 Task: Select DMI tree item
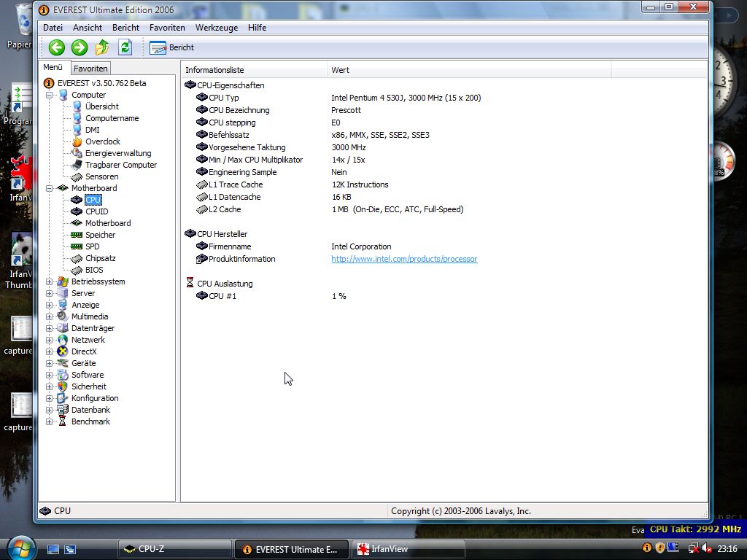[93, 130]
